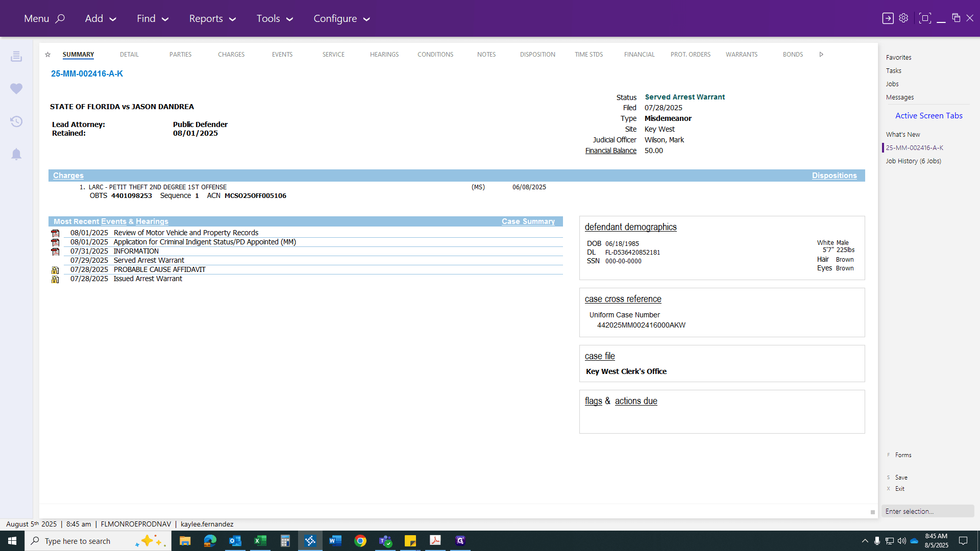Open locked document icon for Probable Cause Affidavit
Image resolution: width=980 pixels, height=551 pixels.
coord(55,270)
